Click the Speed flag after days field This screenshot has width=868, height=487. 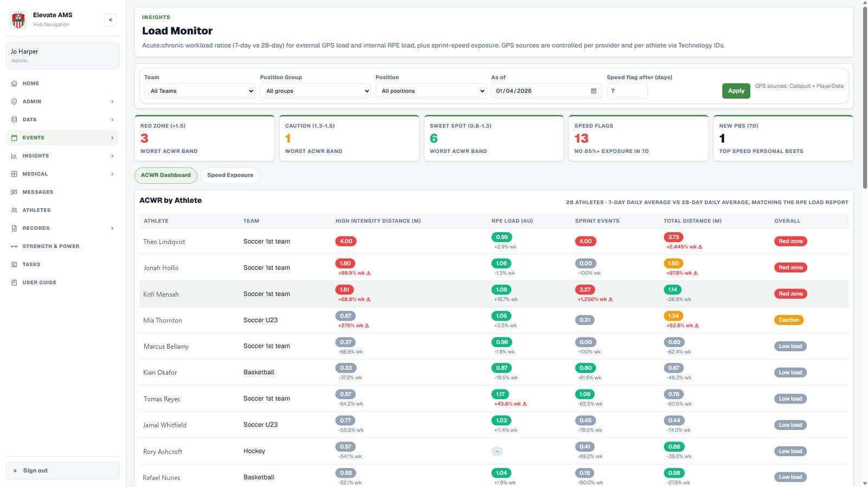click(x=627, y=91)
